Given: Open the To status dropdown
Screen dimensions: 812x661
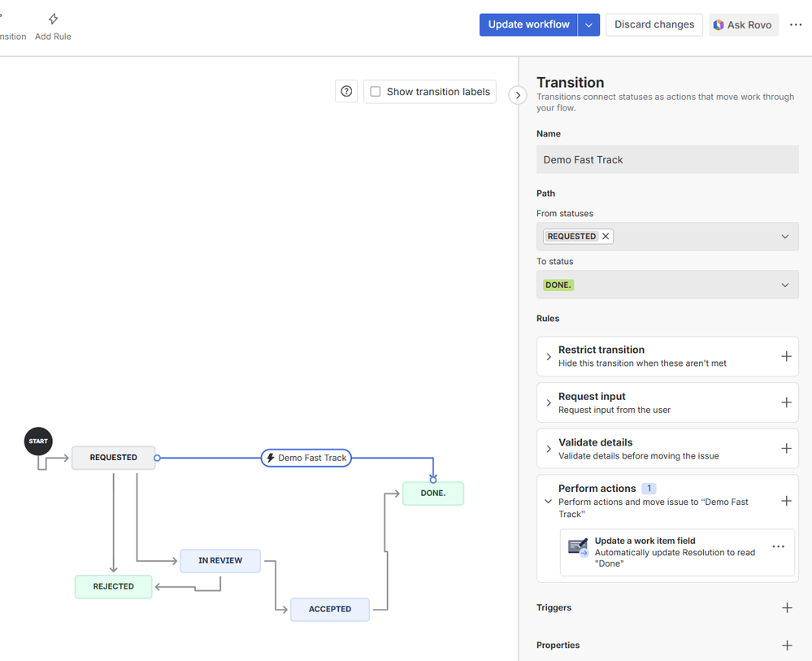Looking at the screenshot, I should (x=784, y=285).
